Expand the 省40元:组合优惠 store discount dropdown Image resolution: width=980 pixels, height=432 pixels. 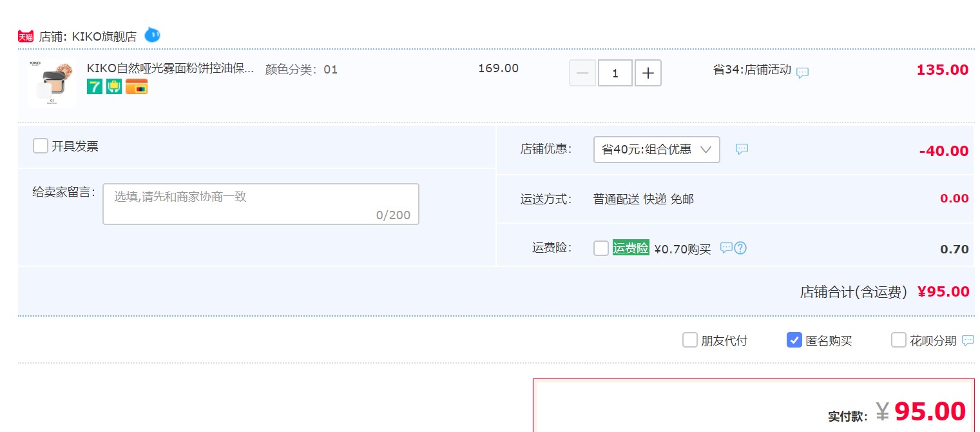[657, 150]
